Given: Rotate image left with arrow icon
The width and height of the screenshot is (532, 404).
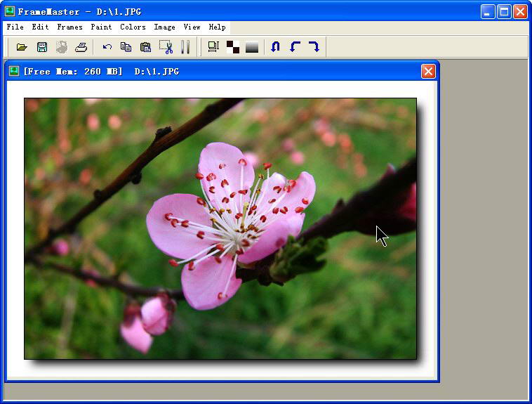Looking at the screenshot, I should coord(295,47).
